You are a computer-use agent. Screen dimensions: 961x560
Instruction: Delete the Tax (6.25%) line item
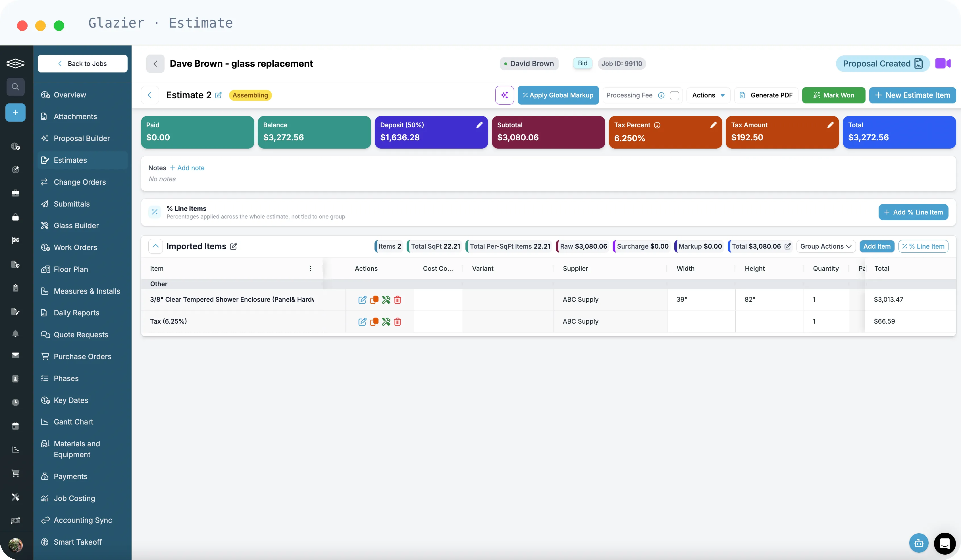click(397, 321)
